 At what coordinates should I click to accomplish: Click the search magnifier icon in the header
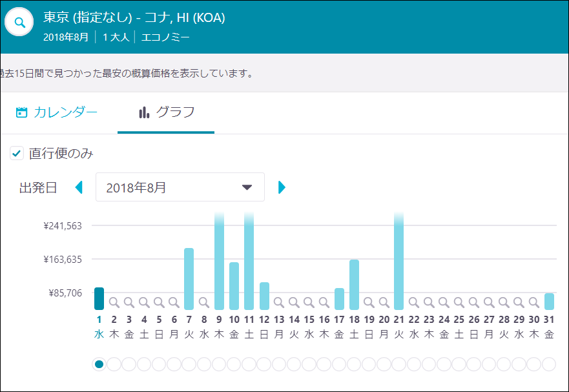(19, 21)
